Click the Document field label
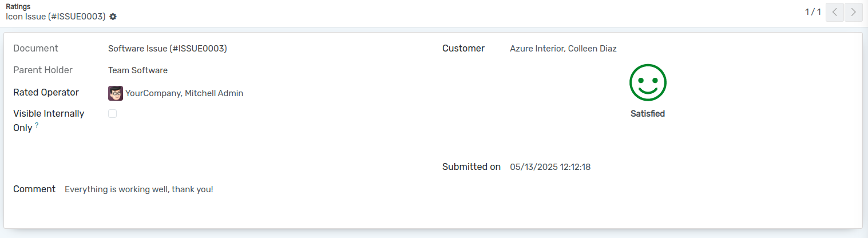Image resolution: width=868 pixels, height=238 pixels. coord(35,49)
